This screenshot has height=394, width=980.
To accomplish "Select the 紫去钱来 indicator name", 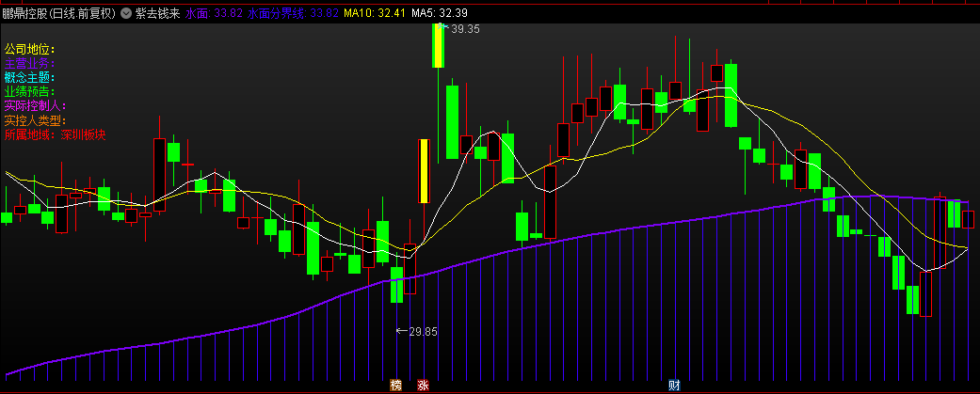I will [157, 13].
